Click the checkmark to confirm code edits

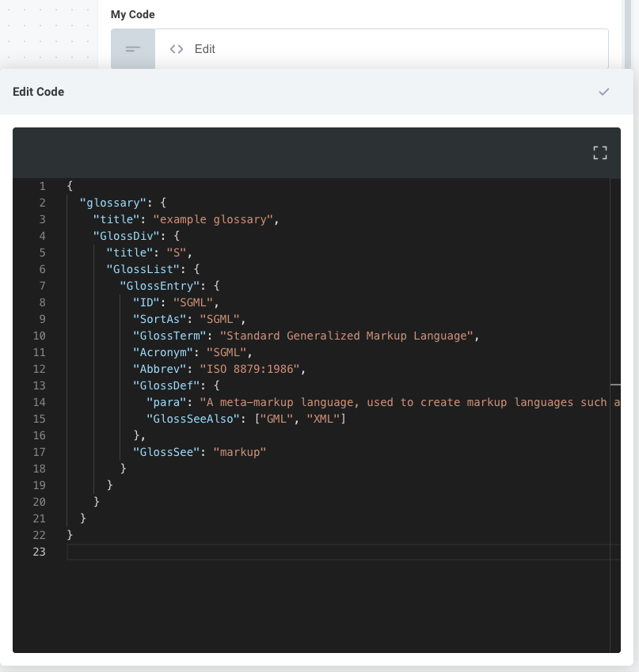click(x=604, y=91)
